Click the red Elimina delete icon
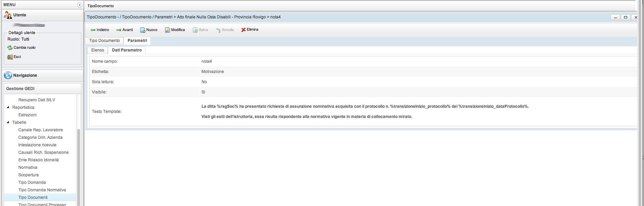644x206 pixels. coord(243,30)
